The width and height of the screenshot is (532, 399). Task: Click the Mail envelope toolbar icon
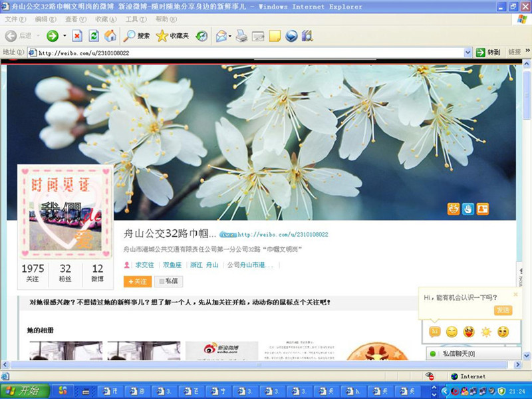(221, 36)
